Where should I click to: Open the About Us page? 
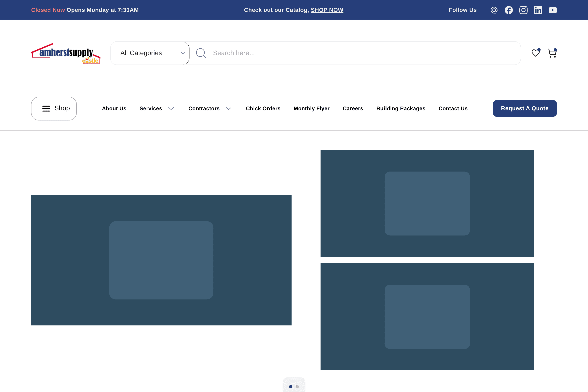(x=114, y=108)
